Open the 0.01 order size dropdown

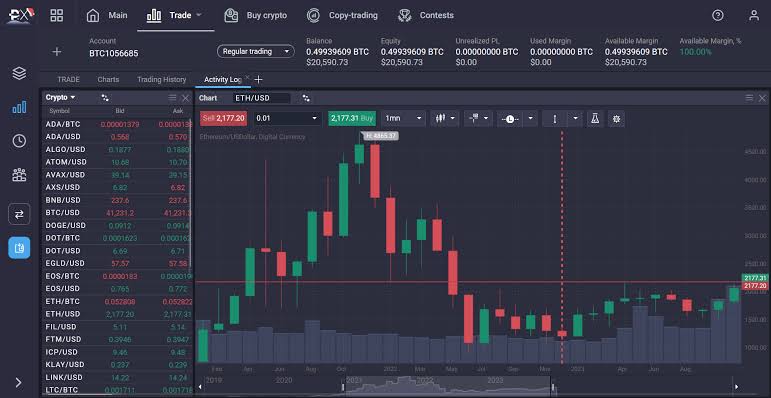[287, 119]
